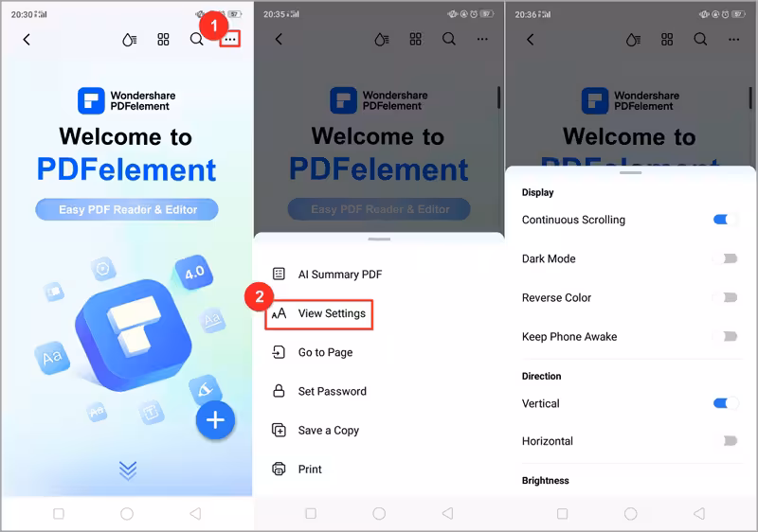
Task: Tap the back arrow in the middle phone screen
Action: (279, 39)
